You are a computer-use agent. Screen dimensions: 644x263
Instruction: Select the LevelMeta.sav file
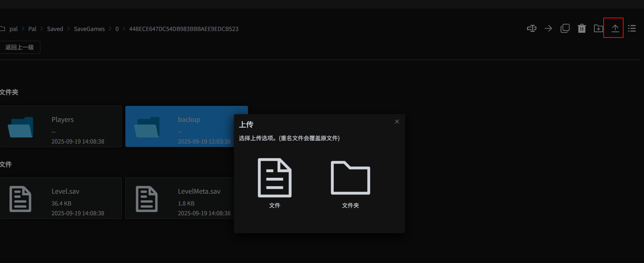[180, 198]
